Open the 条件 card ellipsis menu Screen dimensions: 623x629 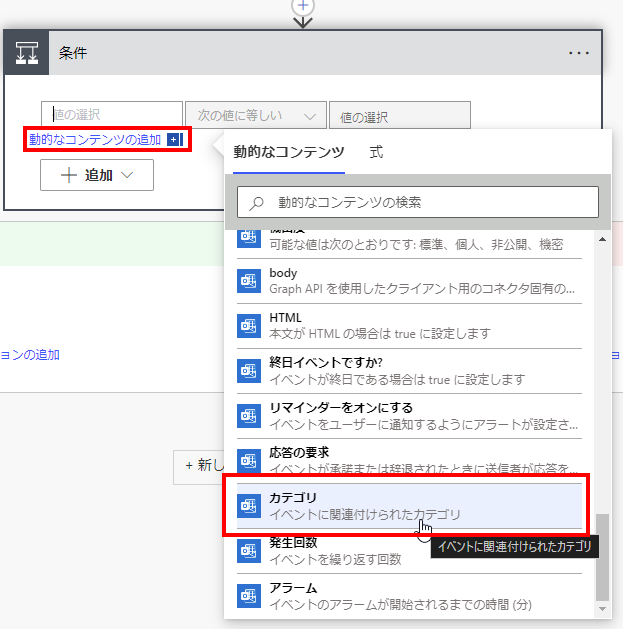click(578, 53)
